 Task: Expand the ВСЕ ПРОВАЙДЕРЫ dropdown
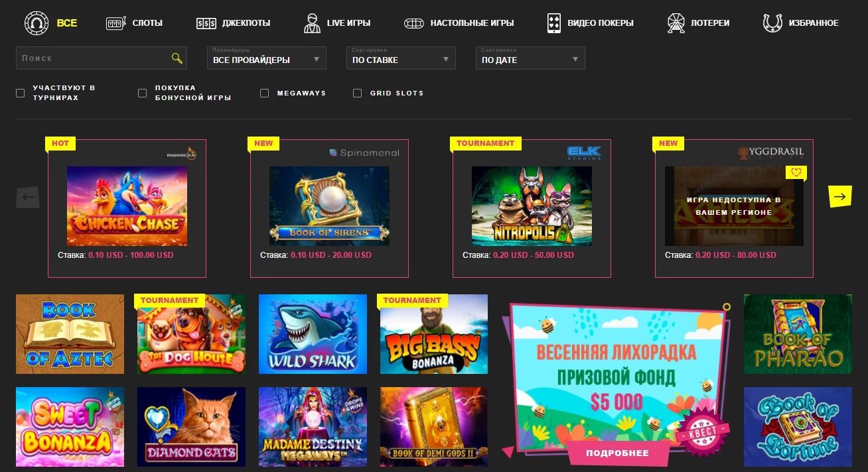point(267,58)
